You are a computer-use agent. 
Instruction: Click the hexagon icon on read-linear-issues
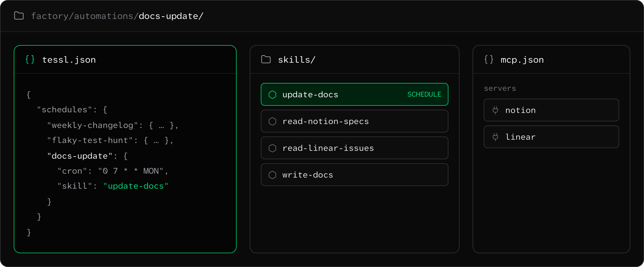[272, 148]
